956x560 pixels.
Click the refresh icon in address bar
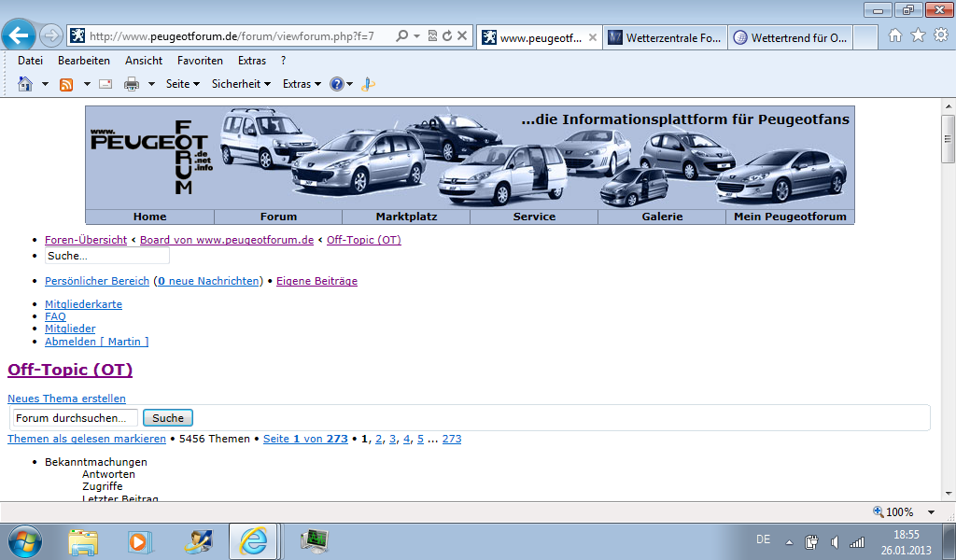click(447, 36)
